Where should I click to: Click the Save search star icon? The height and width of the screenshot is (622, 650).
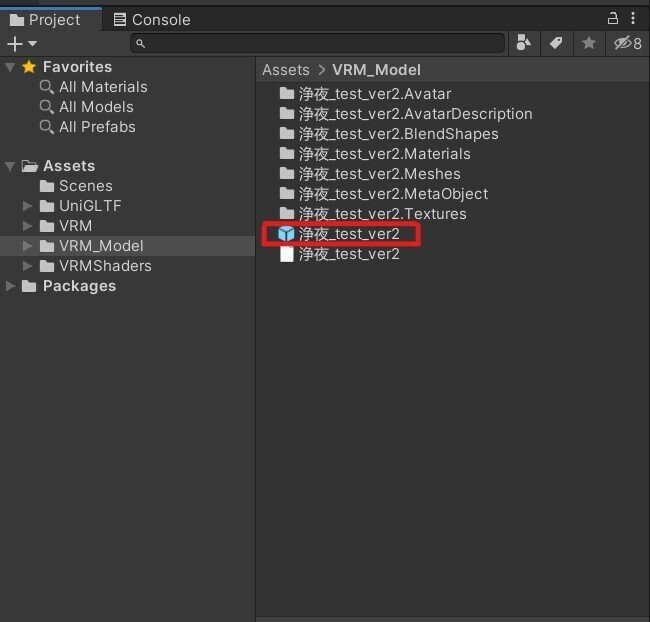589,43
